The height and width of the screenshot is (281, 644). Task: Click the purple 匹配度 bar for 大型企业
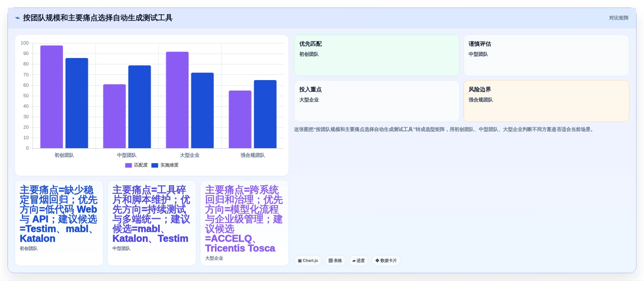coord(177,100)
